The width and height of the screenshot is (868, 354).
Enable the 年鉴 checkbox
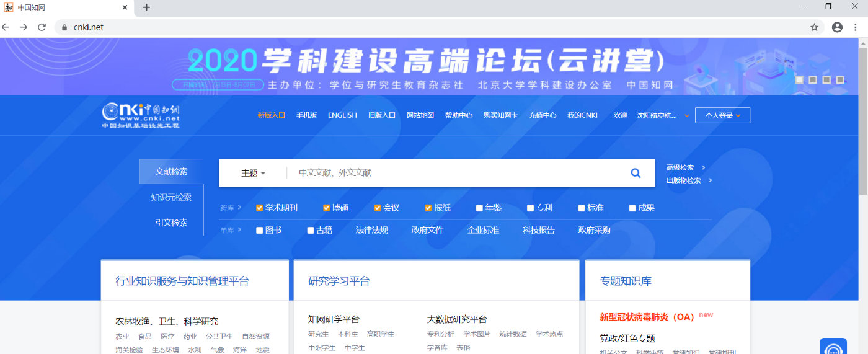pyautogui.click(x=479, y=208)
